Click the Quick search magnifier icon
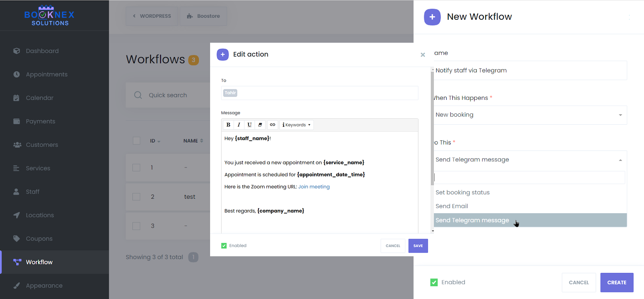 (x=138, y=95)
